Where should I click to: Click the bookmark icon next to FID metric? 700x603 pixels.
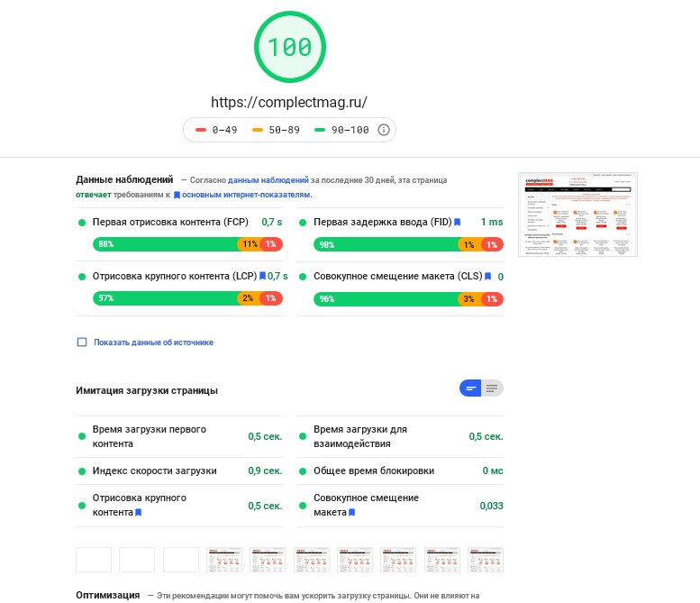point(458,222)
